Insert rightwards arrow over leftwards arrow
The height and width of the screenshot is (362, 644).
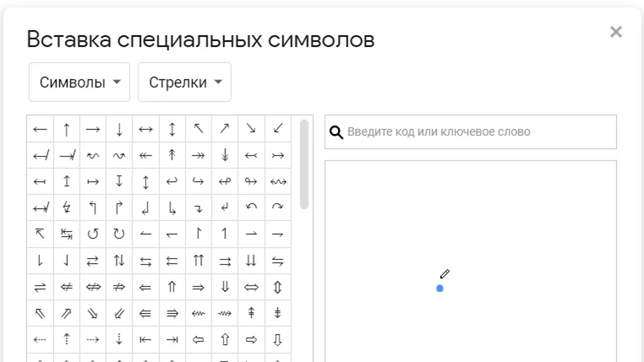click(x=93, y=260)
